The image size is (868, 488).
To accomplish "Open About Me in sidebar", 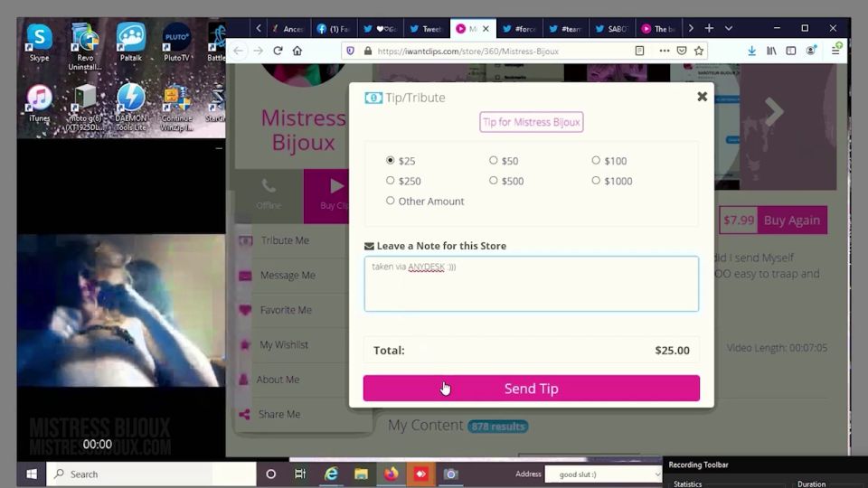I will coord(278,380).
